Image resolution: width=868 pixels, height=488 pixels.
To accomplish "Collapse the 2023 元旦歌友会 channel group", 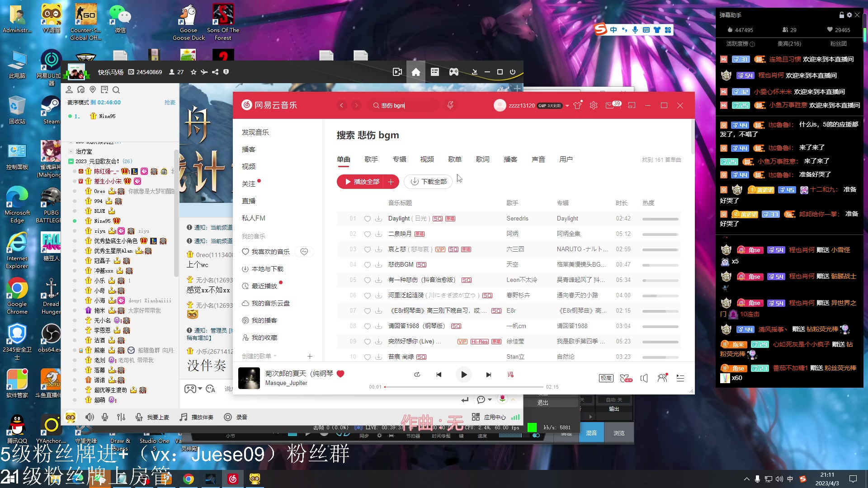I will [x=71, y=161].
